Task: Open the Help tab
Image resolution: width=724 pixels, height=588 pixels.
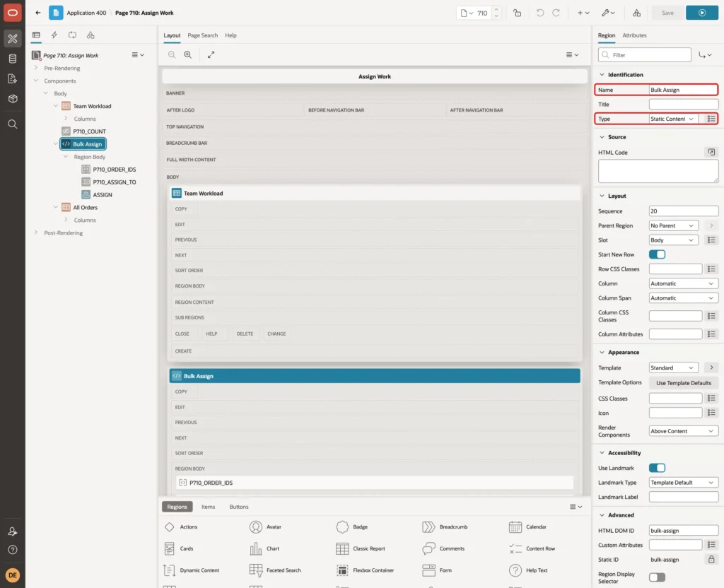Action: pyautogui.click(x=230, y=35)
